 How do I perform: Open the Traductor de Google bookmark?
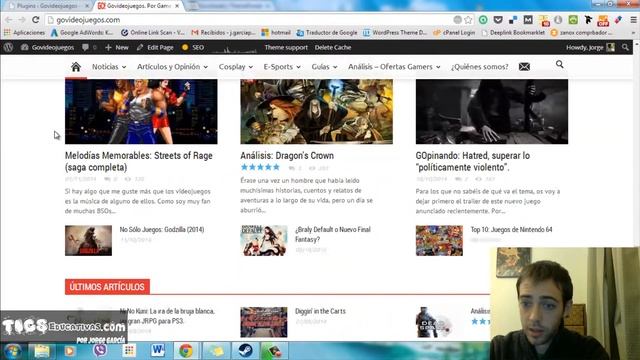327,32
